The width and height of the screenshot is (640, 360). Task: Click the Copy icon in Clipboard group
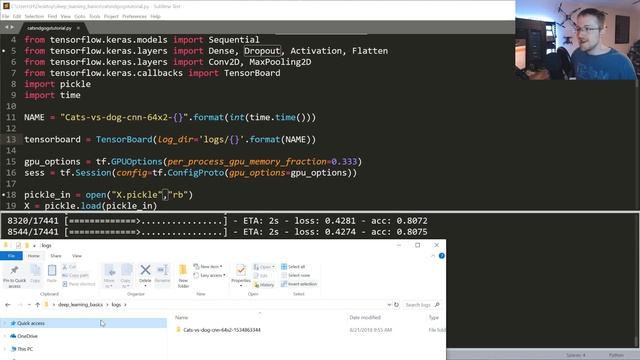(35, 270)
